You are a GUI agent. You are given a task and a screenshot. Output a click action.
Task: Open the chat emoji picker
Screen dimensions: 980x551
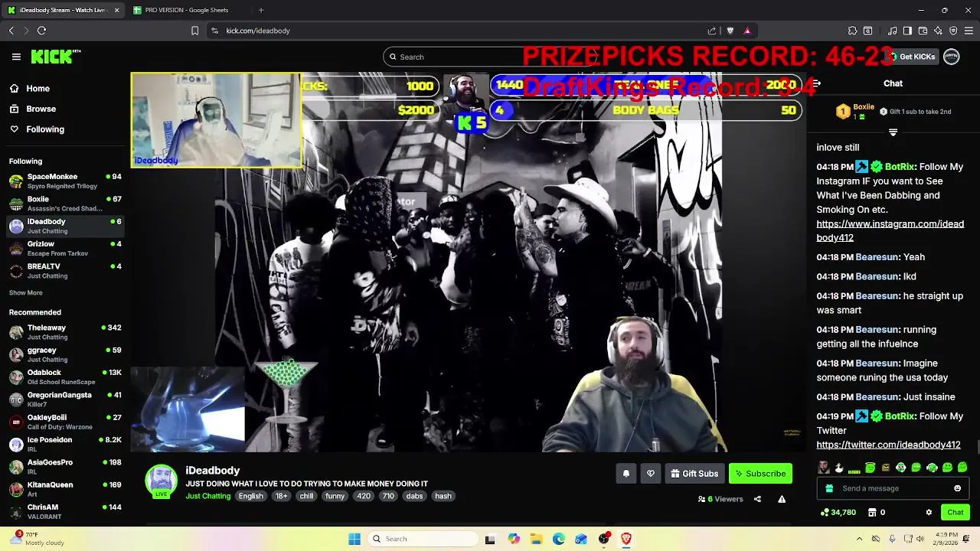click(x=957, y=488)
